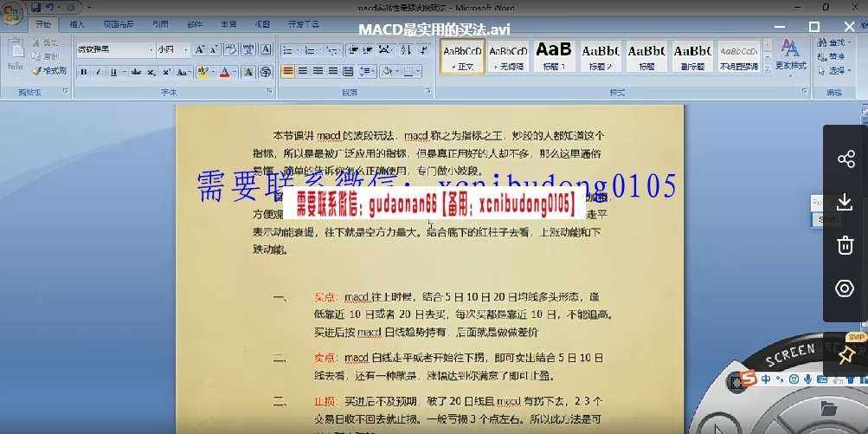
Task: Toggle Character Shading button
Action: [x=248, y=72]
